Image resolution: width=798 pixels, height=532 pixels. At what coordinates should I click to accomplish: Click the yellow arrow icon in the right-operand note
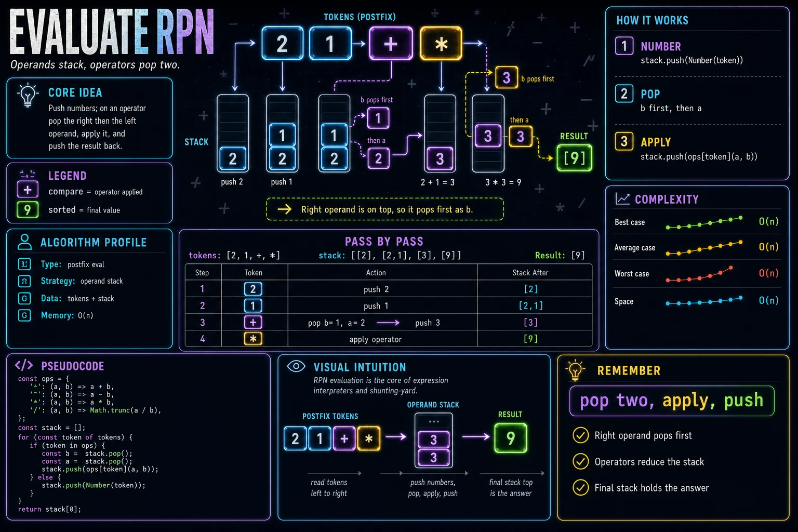[284, 209]
